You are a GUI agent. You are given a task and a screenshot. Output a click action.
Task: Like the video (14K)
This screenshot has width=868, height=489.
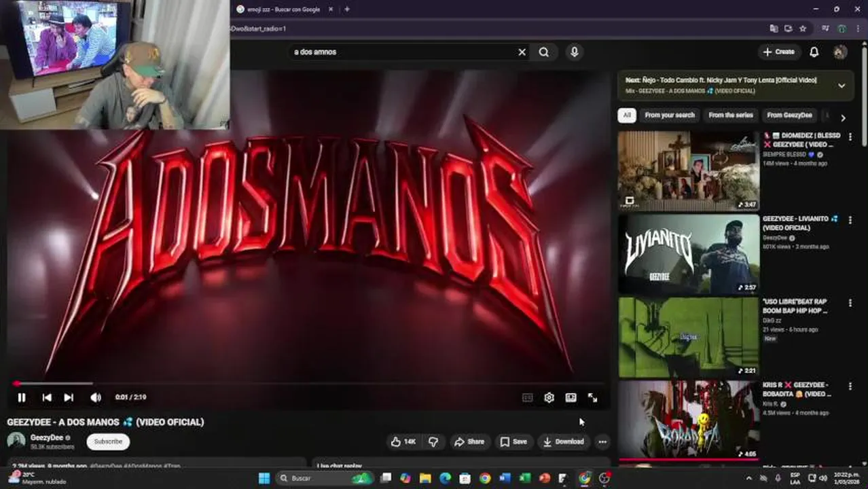pyautogui.click(x=403, y=442)
